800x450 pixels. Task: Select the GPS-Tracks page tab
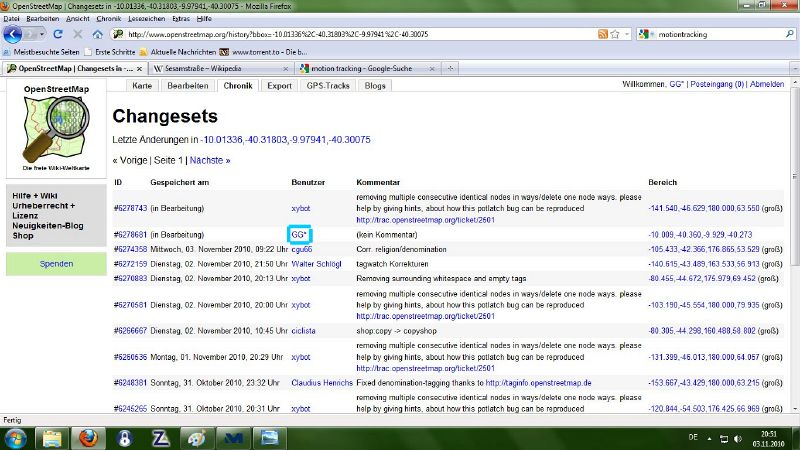[328, 86]
